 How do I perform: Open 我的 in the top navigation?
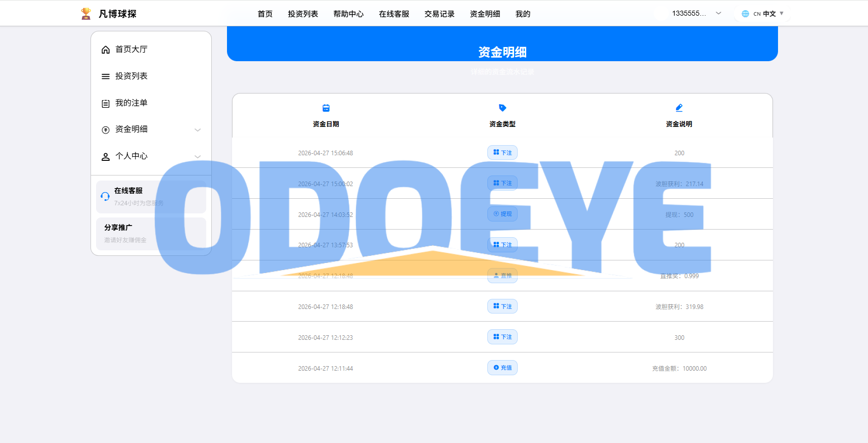(x=523, y=14)
